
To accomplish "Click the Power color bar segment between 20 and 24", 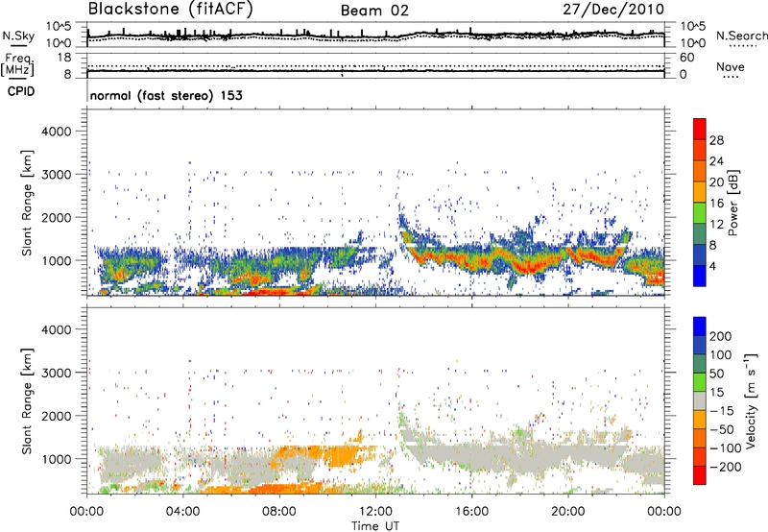I will (x=700, y=171).
